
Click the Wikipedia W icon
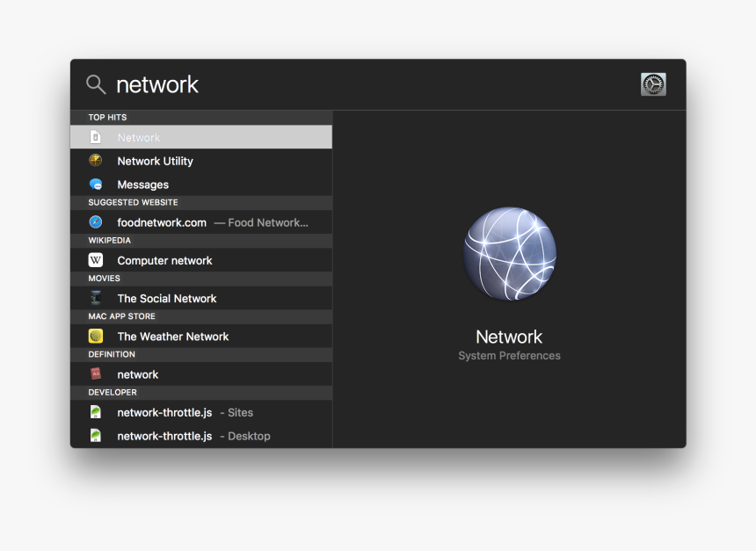pos(96,260)
